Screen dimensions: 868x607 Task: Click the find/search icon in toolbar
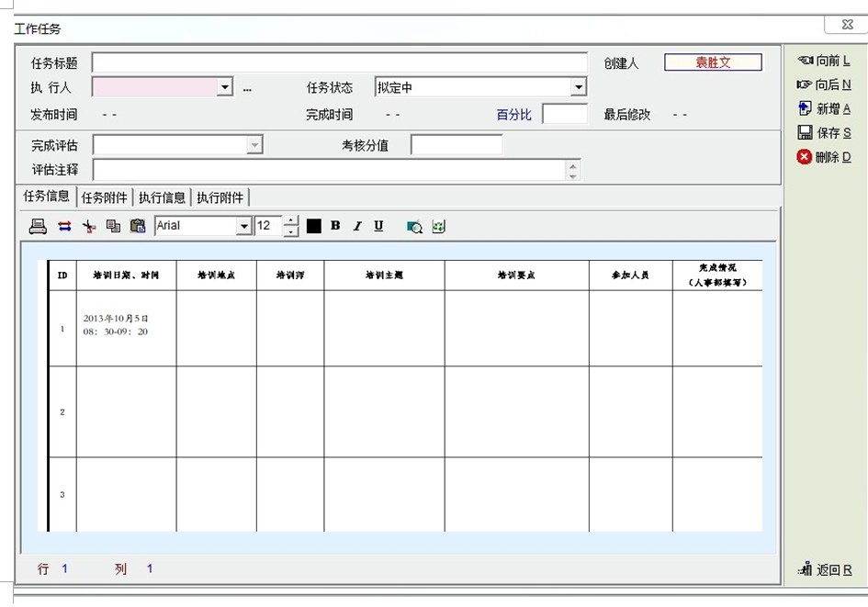[414, 227]
